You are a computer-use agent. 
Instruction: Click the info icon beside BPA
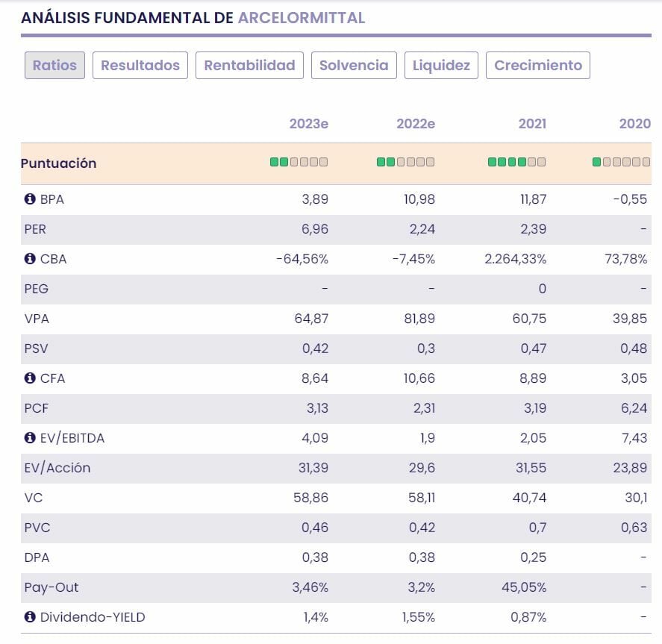[x=30, y=199]
